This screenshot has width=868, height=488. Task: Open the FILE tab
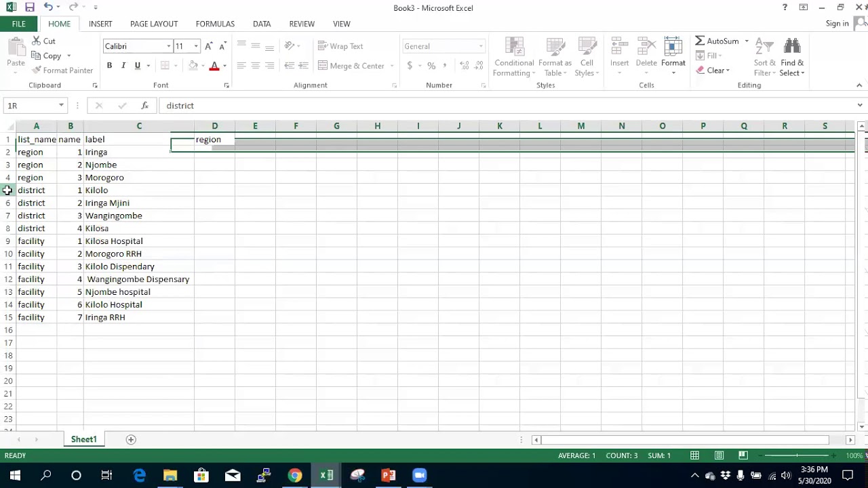[19, 24]
